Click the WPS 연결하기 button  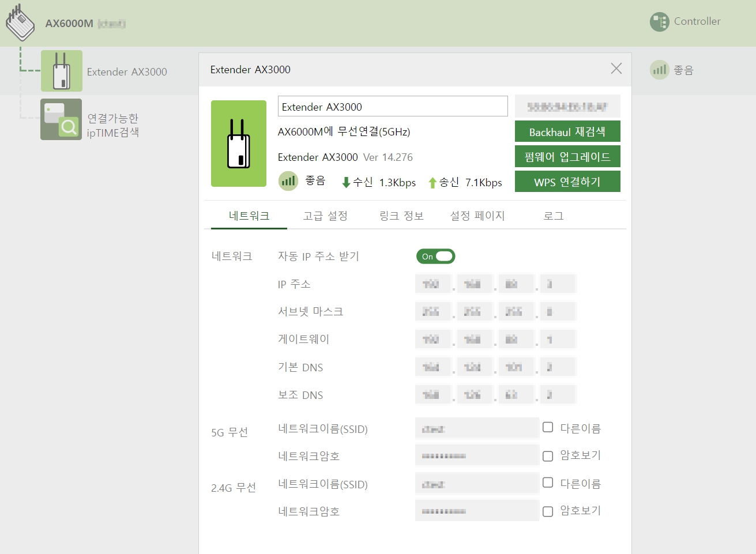(567, 182)
